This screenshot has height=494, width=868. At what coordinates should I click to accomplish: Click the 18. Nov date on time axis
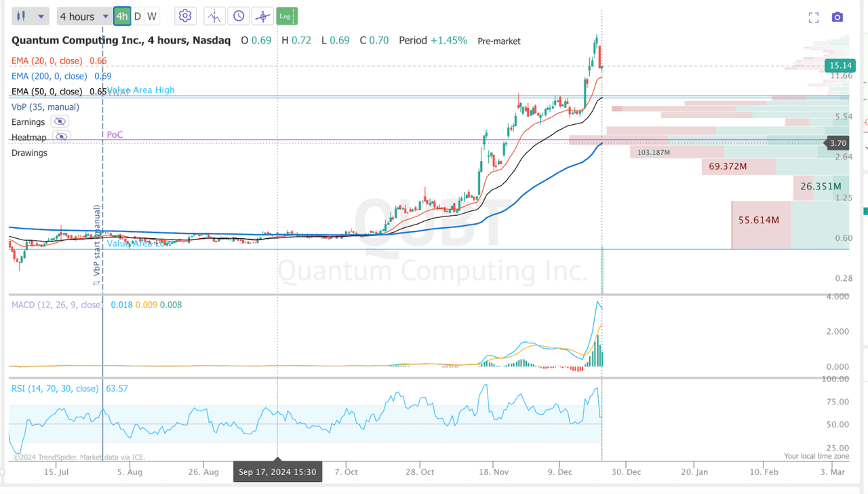point(493,472)
